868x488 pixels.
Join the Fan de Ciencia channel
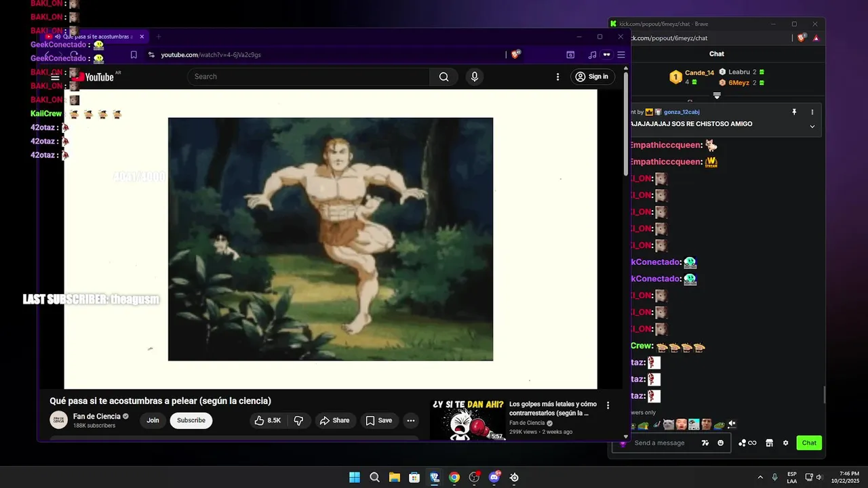153,420
